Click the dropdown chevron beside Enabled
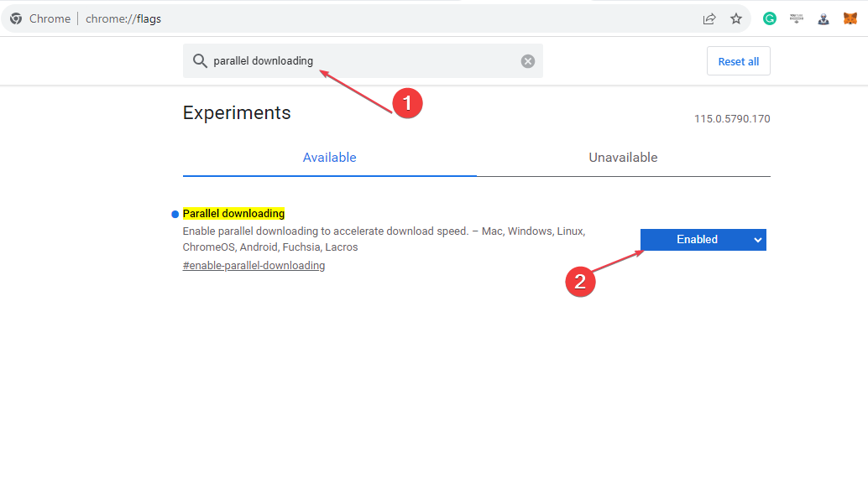The height and width of the screenshot is (478, 868). (758, 240)
